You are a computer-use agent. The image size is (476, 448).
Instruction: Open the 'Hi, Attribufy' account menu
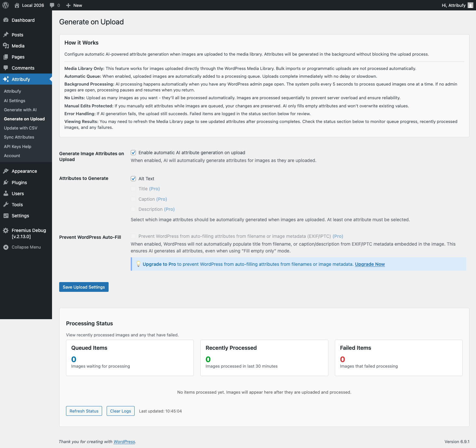(x=454, y=5)
